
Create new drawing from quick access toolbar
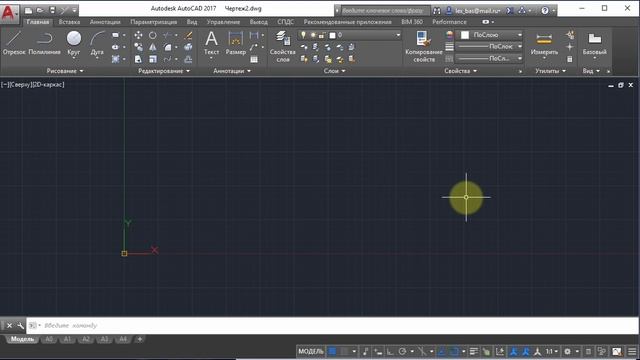(x=28, y=10)
